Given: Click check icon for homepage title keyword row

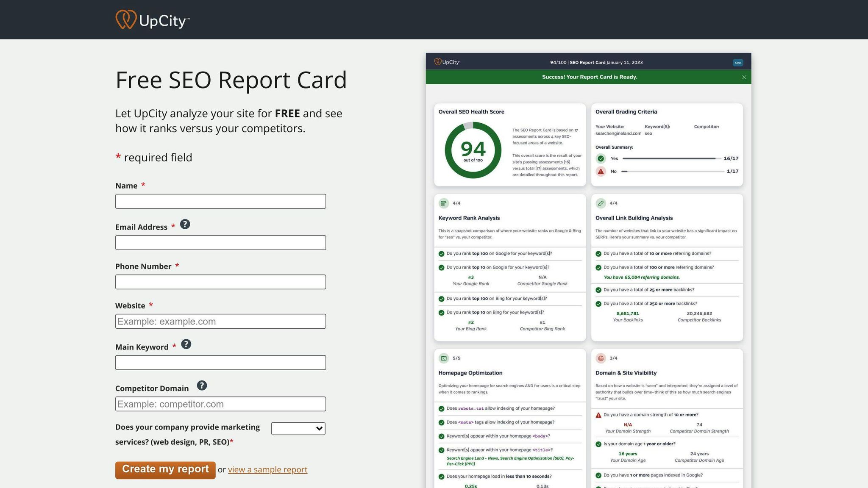Looking at the screenshot, I should 441,450.
